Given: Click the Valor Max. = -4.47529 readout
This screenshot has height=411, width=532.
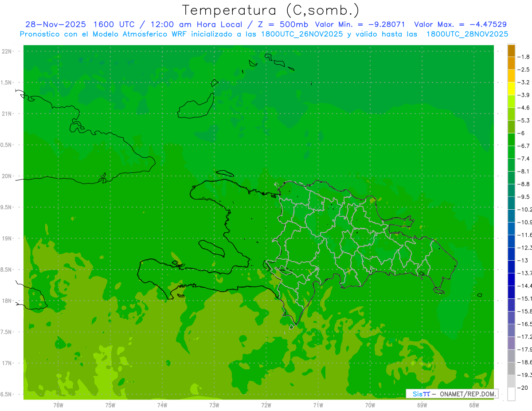Looking at the screenshot, I should point(460,24).
